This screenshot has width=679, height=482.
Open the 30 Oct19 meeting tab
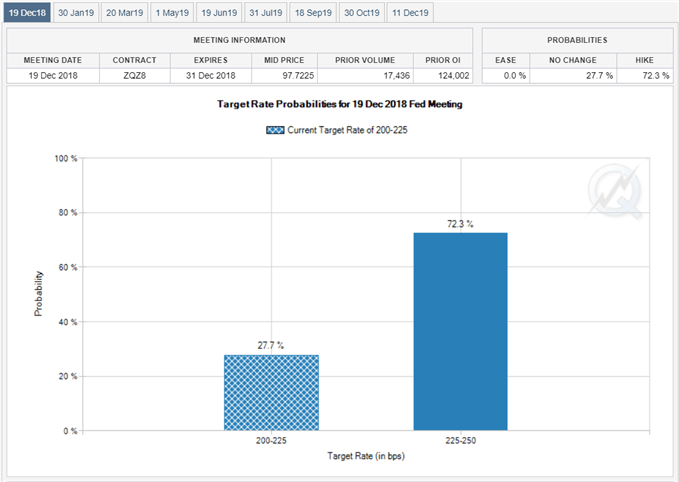coord(362,13)
